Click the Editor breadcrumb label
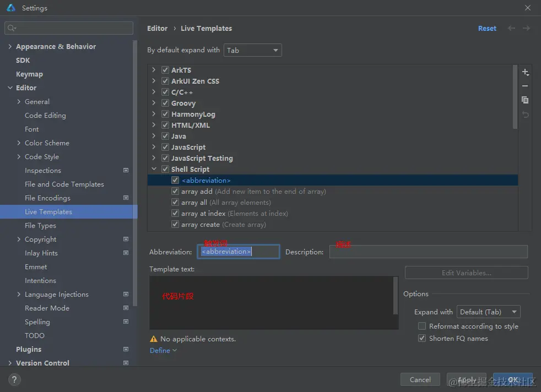541x392 pixels. coord(157,28)
